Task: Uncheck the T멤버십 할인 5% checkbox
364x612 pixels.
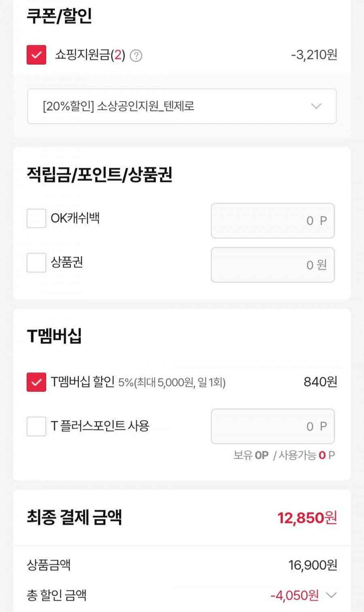Action: tap(36, 382)
